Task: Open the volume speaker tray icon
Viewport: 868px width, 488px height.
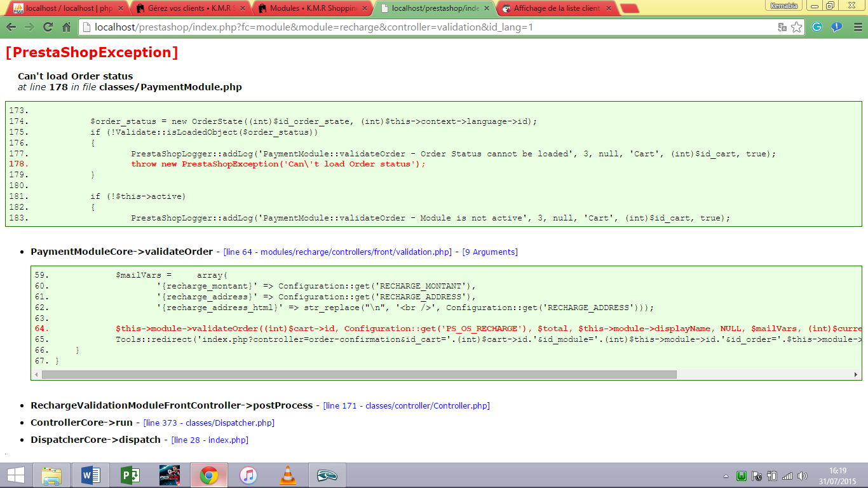Action: click(x=803, y=476)
